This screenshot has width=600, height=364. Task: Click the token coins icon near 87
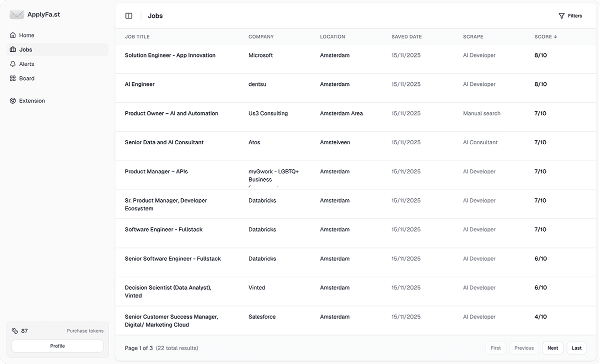13,331
